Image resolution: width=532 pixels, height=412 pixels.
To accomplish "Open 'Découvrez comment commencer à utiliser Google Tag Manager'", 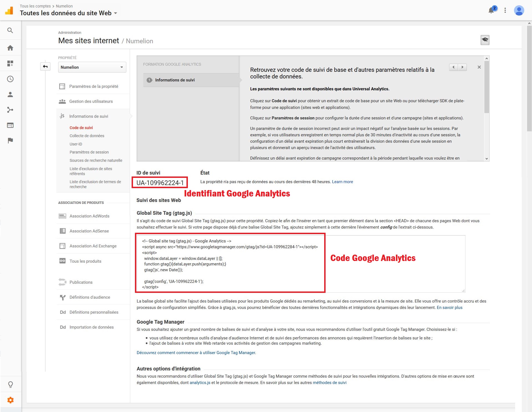I will point(196,353).
